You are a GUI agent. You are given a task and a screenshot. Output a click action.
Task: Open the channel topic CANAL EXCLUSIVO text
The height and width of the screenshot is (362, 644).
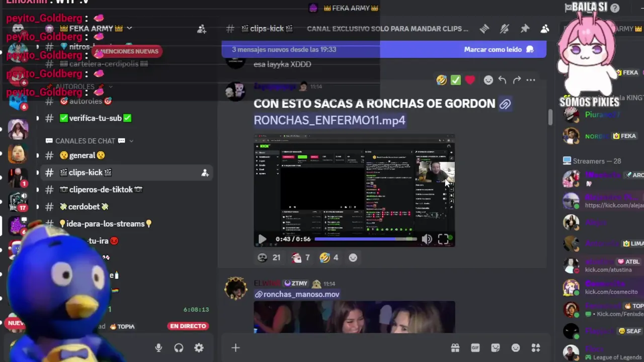pos(387,29)
